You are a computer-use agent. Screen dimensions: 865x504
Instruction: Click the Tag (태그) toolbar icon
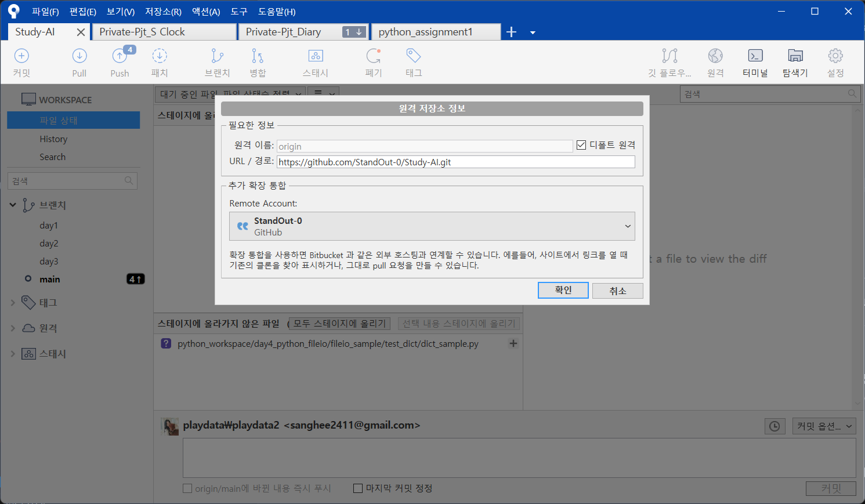click(414, 62)
